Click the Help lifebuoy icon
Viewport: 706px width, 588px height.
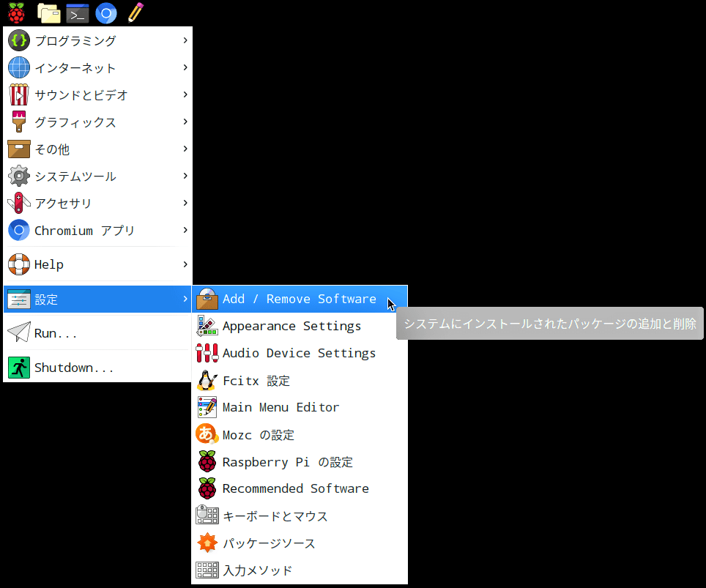(x=19, y=264)
